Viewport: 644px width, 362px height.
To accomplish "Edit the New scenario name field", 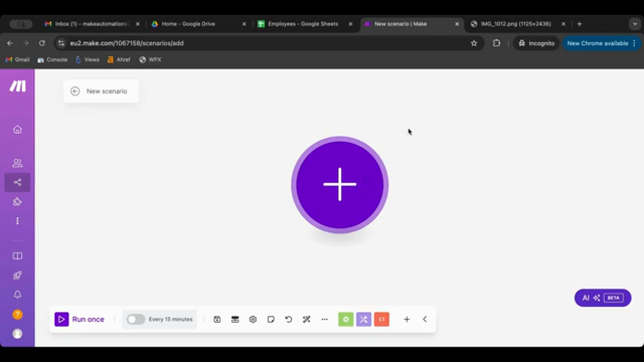I will click(x=107, y=91).
